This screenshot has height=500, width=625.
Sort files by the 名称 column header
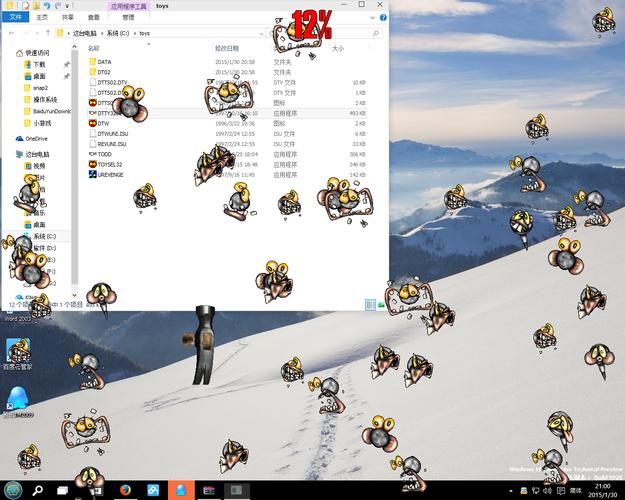click(x=94, y=47)
